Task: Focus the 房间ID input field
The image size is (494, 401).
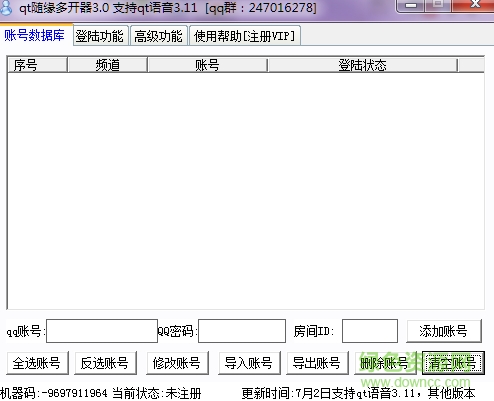Action: [370, 331]
